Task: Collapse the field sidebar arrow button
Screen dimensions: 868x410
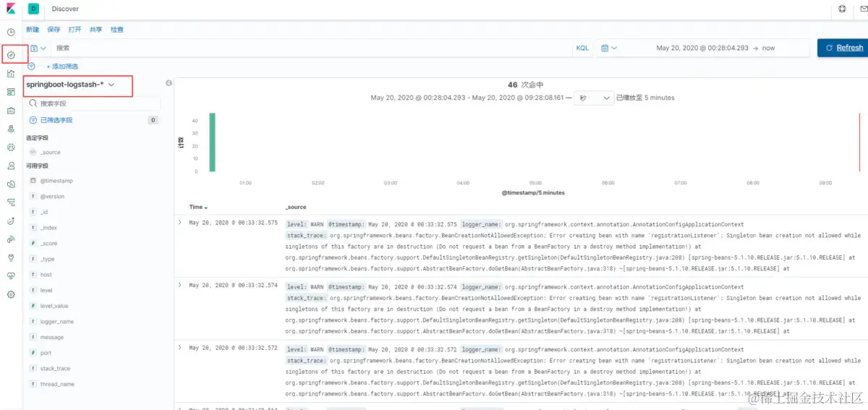Action: click(169, 83)
